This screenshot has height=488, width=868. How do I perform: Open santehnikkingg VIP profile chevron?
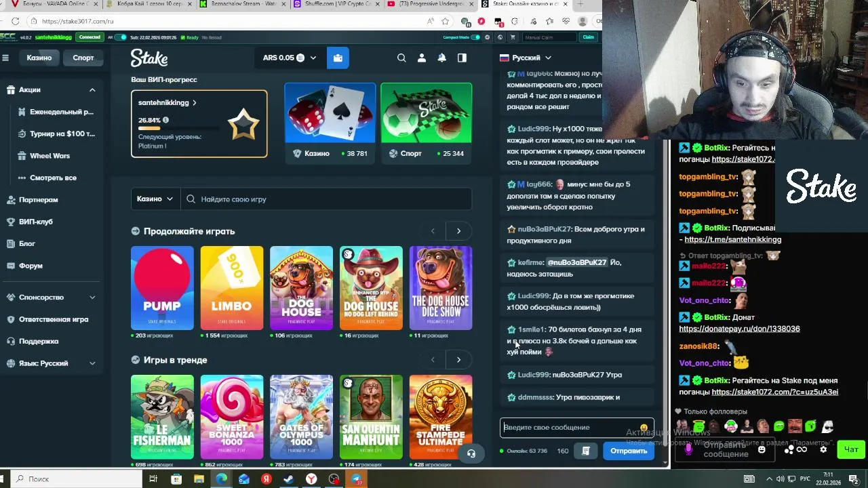(x=195, y=103)
